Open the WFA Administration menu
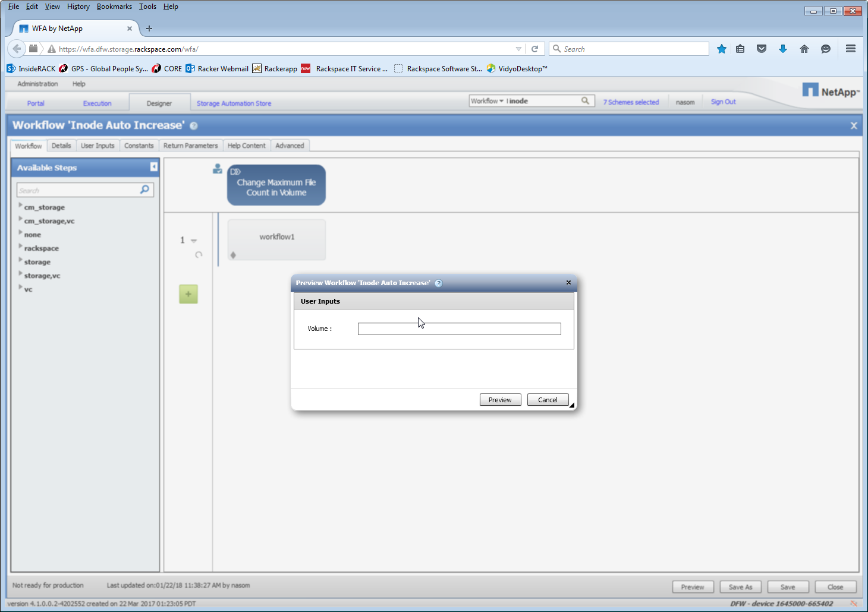The height and width of the screenshot is (612, 868). pos(38,84)
